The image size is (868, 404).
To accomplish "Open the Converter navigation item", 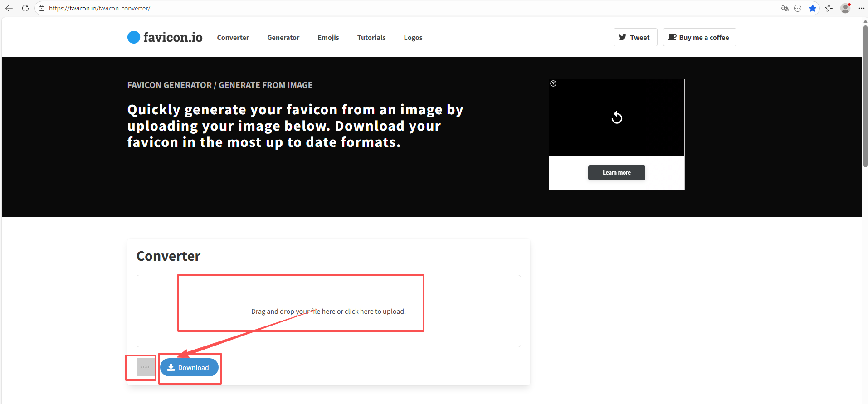I will tap(233, 38).
